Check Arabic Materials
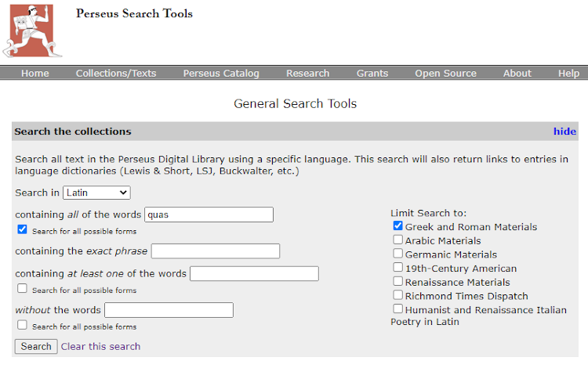Image resolution: width=588 pixels, height=368 pixels. (x=397, y=240)
